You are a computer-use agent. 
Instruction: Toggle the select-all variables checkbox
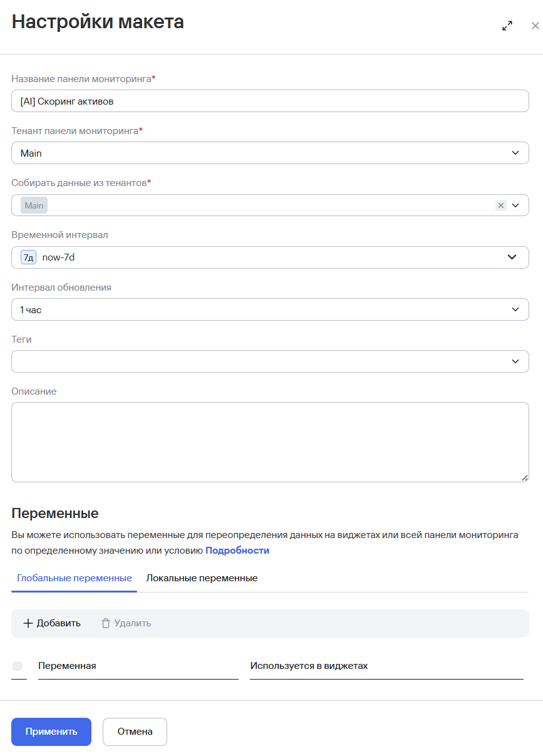(18, 666)
